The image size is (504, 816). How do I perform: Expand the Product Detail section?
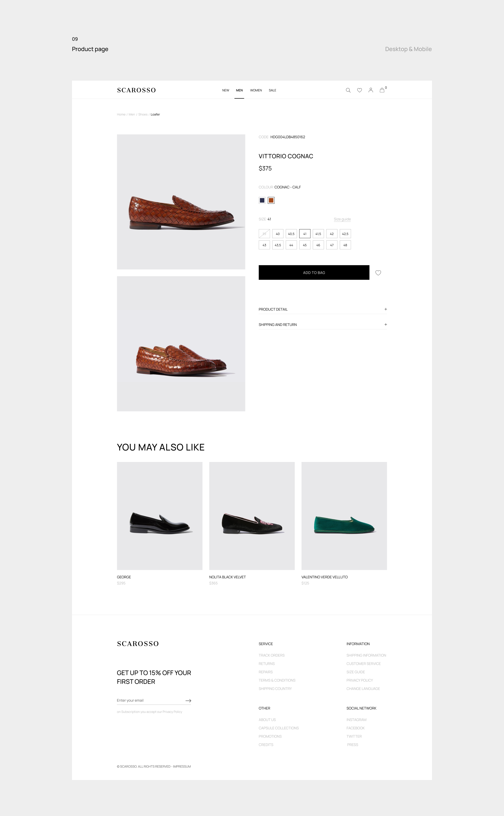386,309
